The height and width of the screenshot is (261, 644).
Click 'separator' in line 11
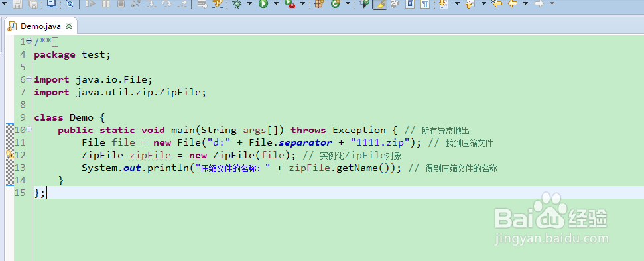pos(306,143)
